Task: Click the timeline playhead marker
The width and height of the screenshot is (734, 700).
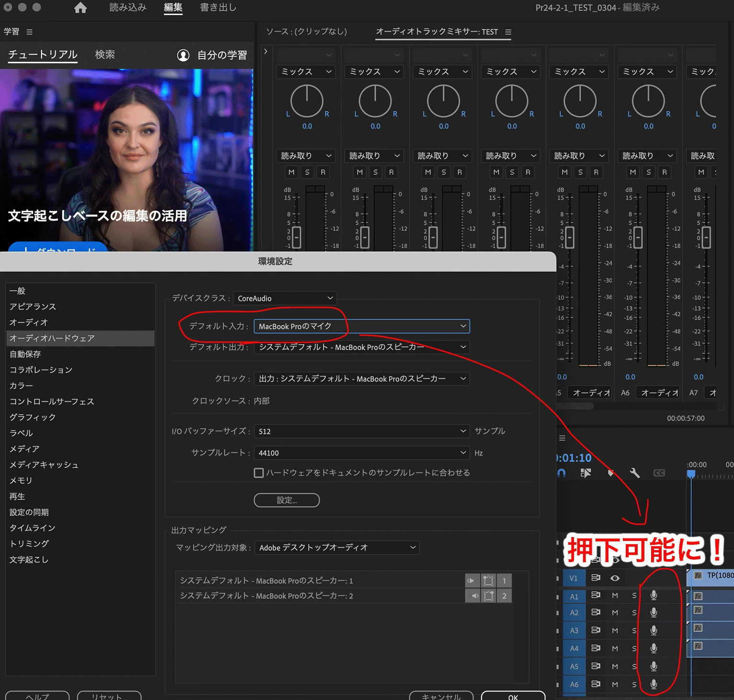Action: point(691,474)
